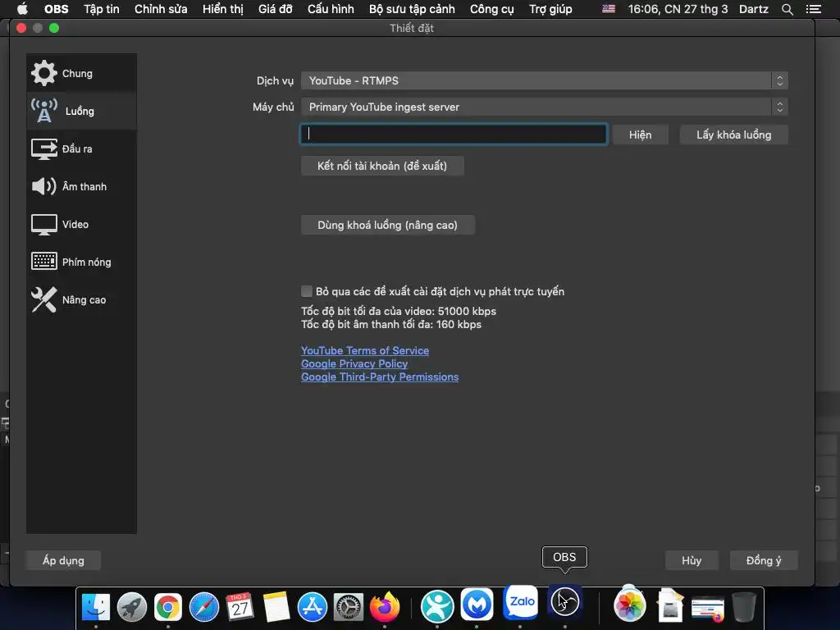Open Zalo app in dock

(521, 602)
